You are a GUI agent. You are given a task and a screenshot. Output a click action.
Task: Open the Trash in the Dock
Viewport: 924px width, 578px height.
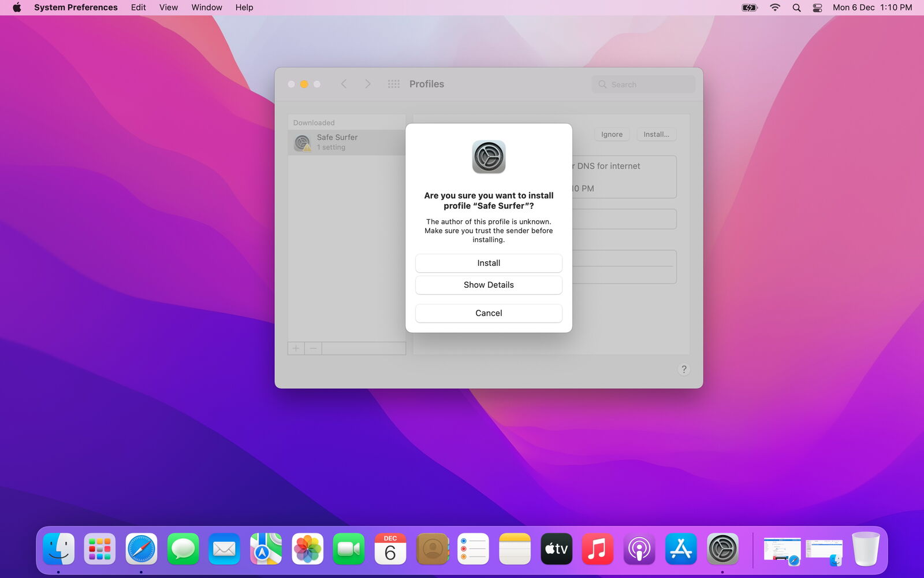point(865,549)
